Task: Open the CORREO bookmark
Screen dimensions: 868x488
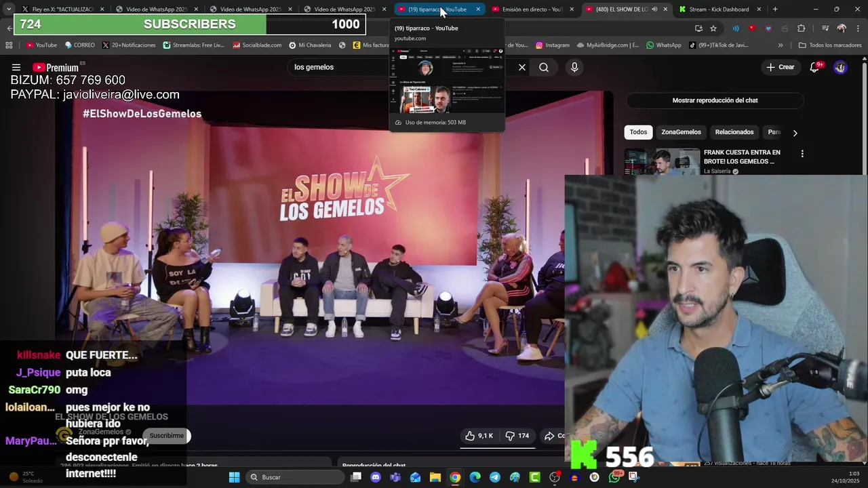Action: click(x=80, y=45)
